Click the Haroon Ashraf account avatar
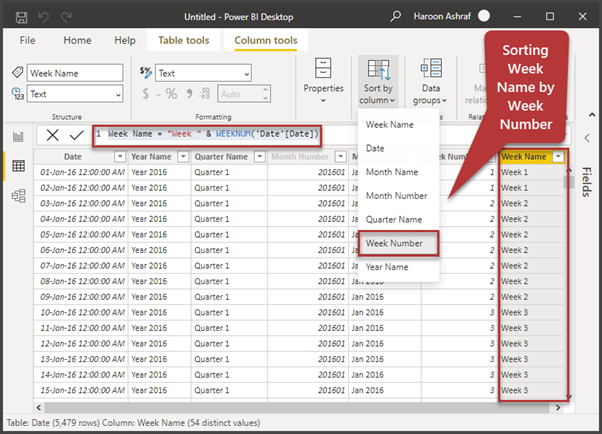Screen dimensions: 602x434 click(484, 16)
